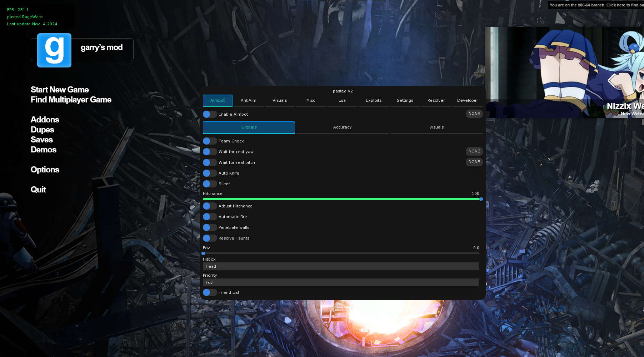Click the Hitchance slider track
The image size is (644, 357).
click(x=341, y=199)
